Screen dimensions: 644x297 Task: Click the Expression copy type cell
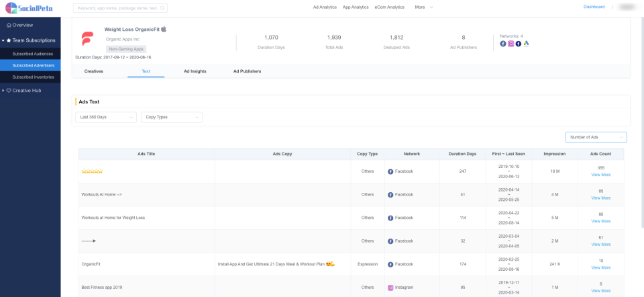point(367,264)
